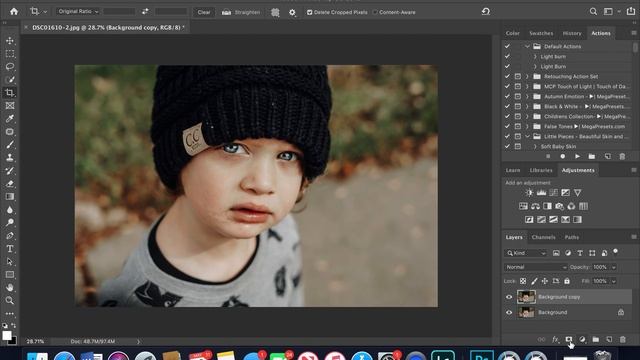Image resolution: width=640 pixels, height=360 pixels.
Task: Select the Move tool
Action: click(10, 41)
